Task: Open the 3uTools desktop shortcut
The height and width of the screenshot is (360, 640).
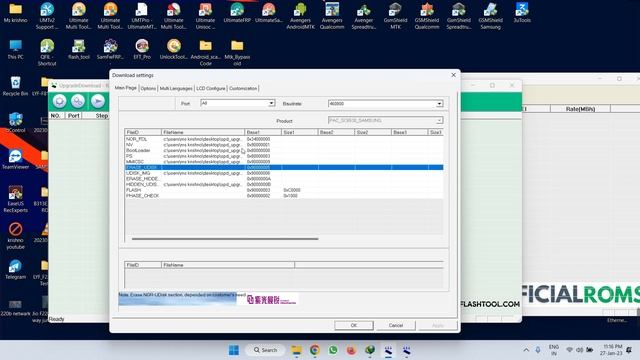Action: pos(522,13)
